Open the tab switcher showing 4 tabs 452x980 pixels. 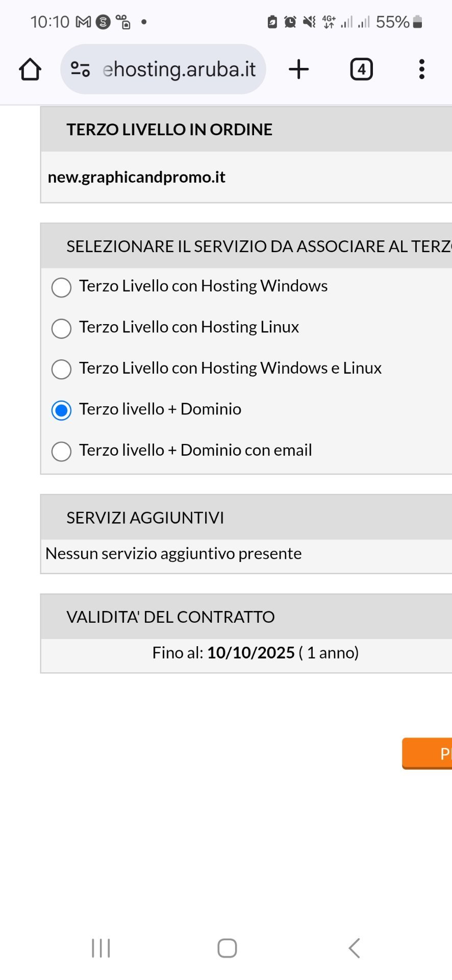point(361,69)
